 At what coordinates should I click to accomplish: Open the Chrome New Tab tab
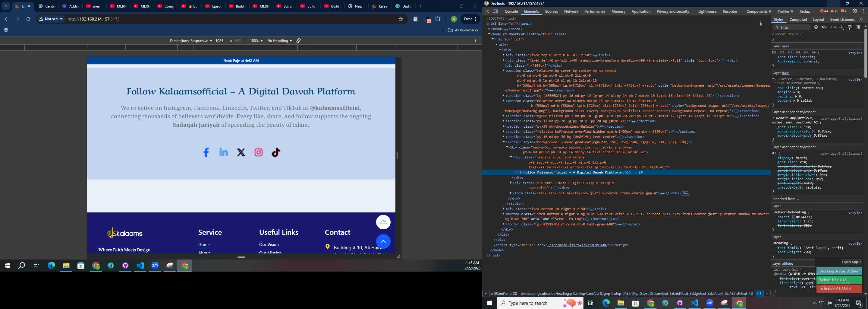[356, 6]
